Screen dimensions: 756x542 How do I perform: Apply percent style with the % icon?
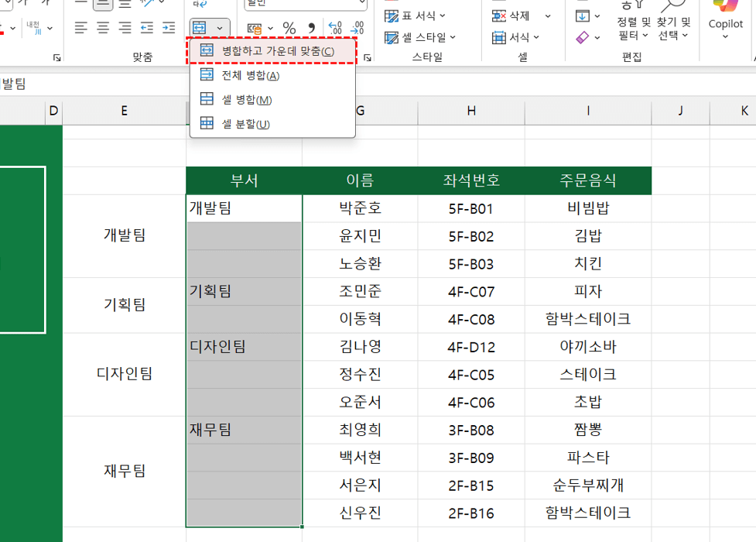point(289,29)
